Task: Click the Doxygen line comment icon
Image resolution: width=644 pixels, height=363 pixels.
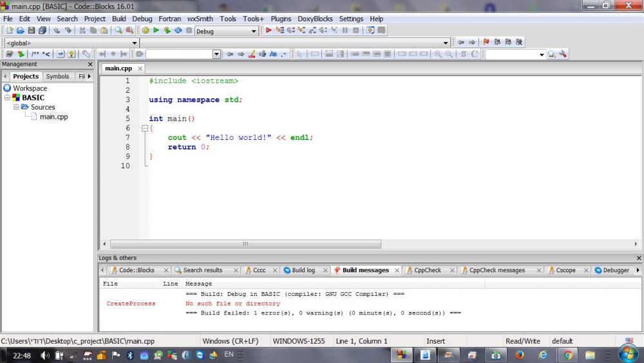Action: 46,54
